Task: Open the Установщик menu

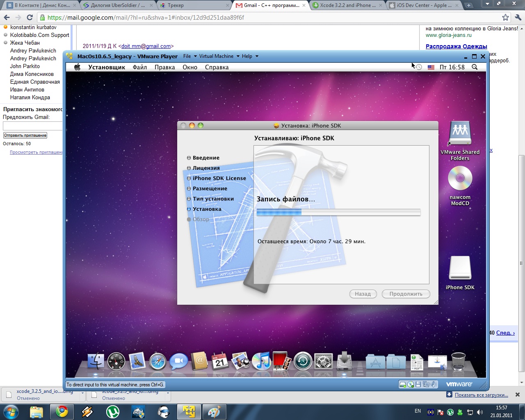Action: click(x=107, y=67)
